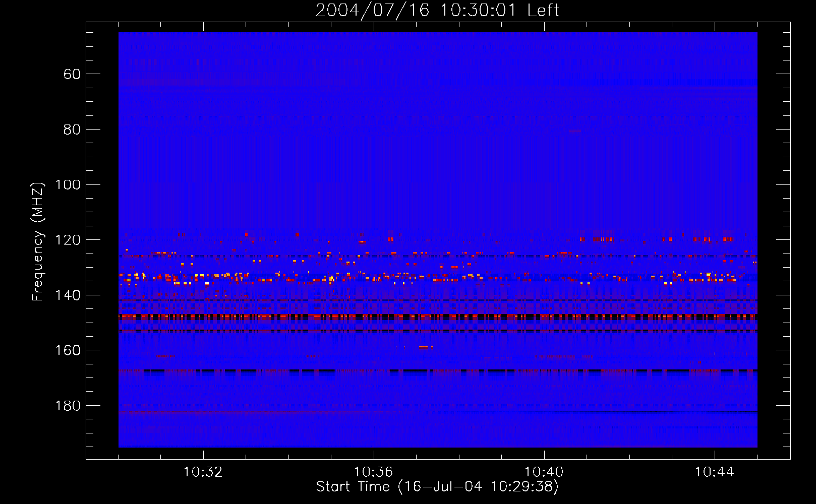Select the 10:40 time axis tick label
Viewport: 816px width, 504px height.
coord(544,472)
